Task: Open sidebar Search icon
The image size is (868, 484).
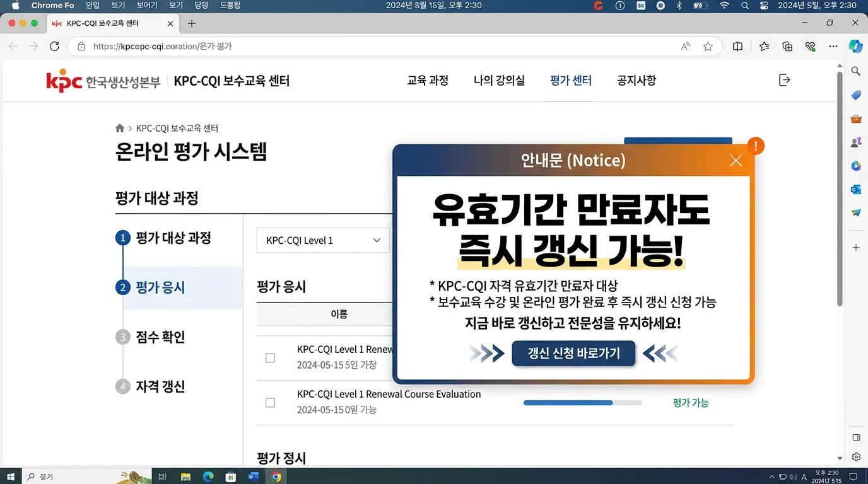Action: click(856, 71)
